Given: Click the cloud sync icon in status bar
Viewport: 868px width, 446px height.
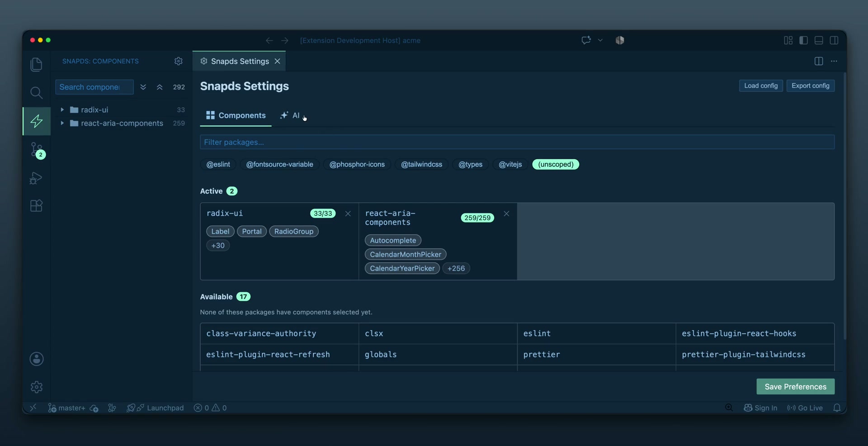Looking at the screenshot, I should [94, 408].
